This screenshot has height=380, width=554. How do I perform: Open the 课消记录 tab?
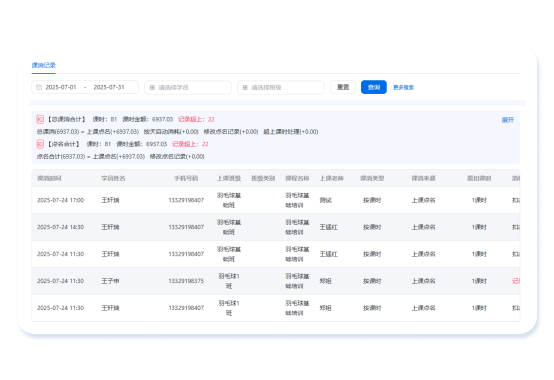tap(43, 65)
